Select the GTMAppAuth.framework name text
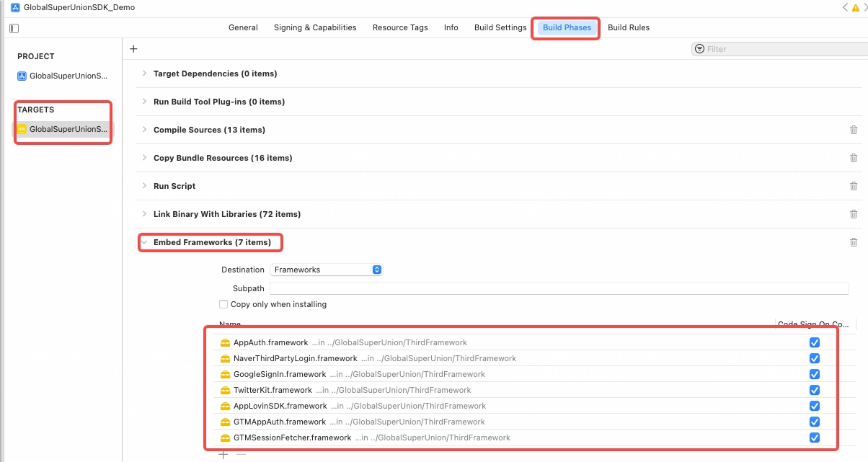Viewport: 868px width, 462px height. pyautogui.click(x=280, y=422)
